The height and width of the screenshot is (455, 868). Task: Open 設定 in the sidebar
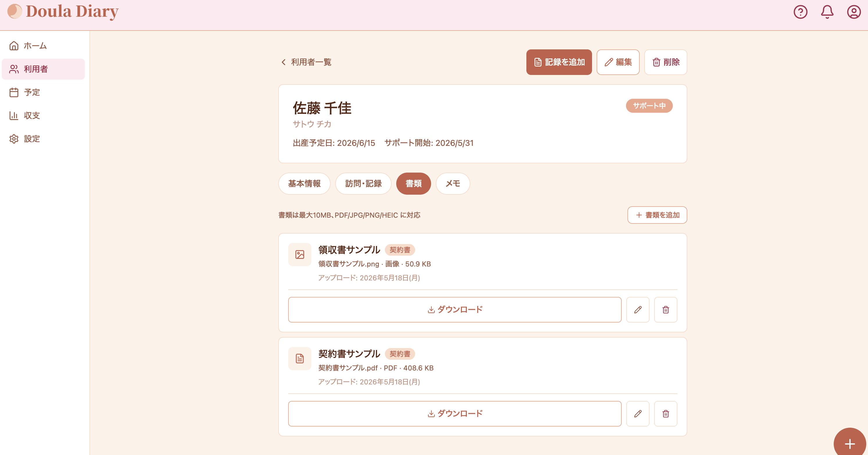click(44, 139)
